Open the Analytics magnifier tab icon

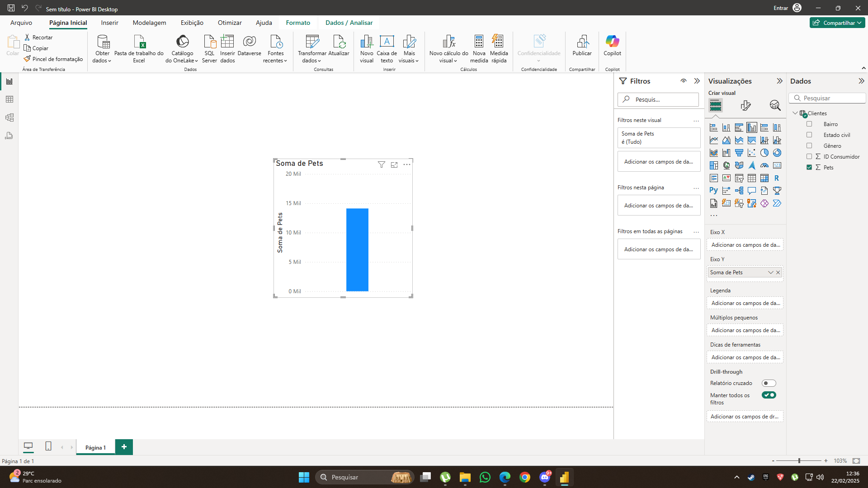tap(775, 105)
